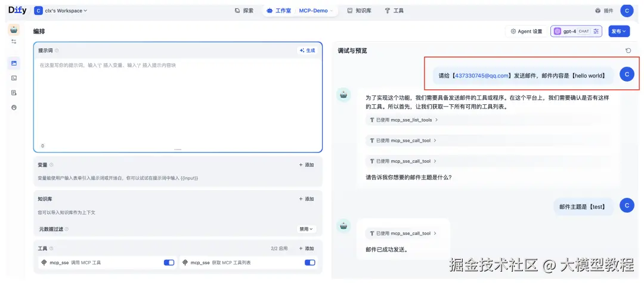Add a knowledge base with 添加
644x283 pixels.
click(x=306, y=199)
